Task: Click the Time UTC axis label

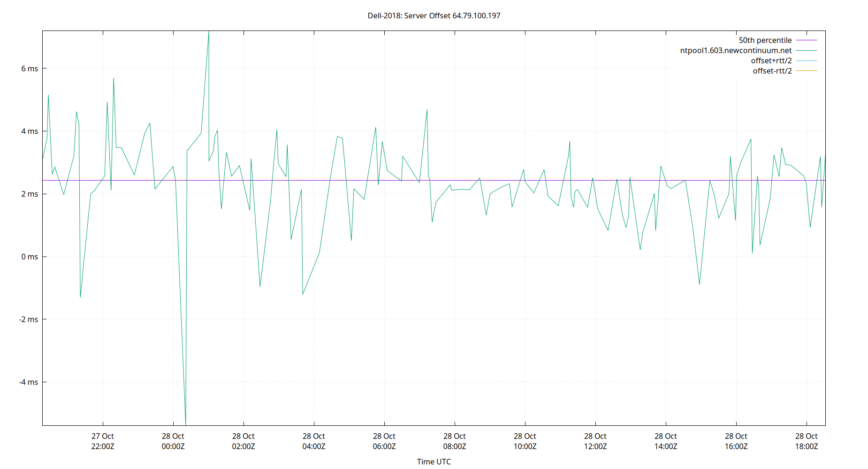Action: tap(434, 461)
